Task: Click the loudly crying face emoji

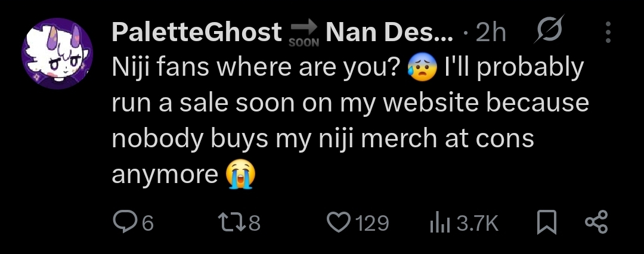Action: click(x=241, y=174)
